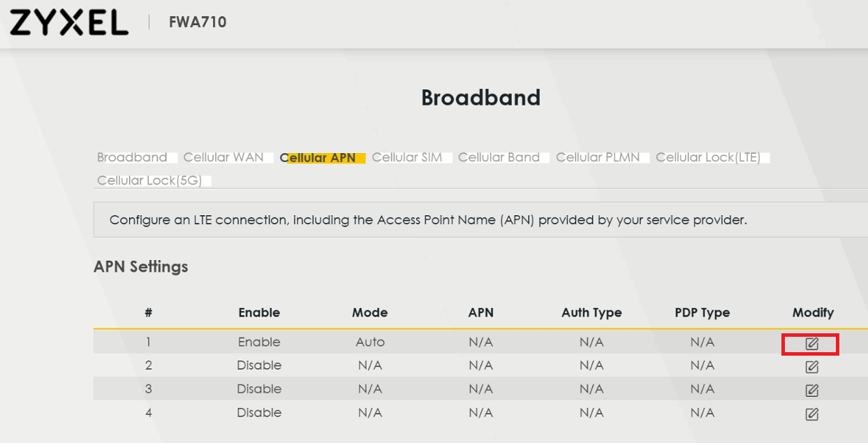Image resolution: width=868 pixels, height=443 pixels.
Task: Click the Disable status in row 2
Action: tap(259, 365)
